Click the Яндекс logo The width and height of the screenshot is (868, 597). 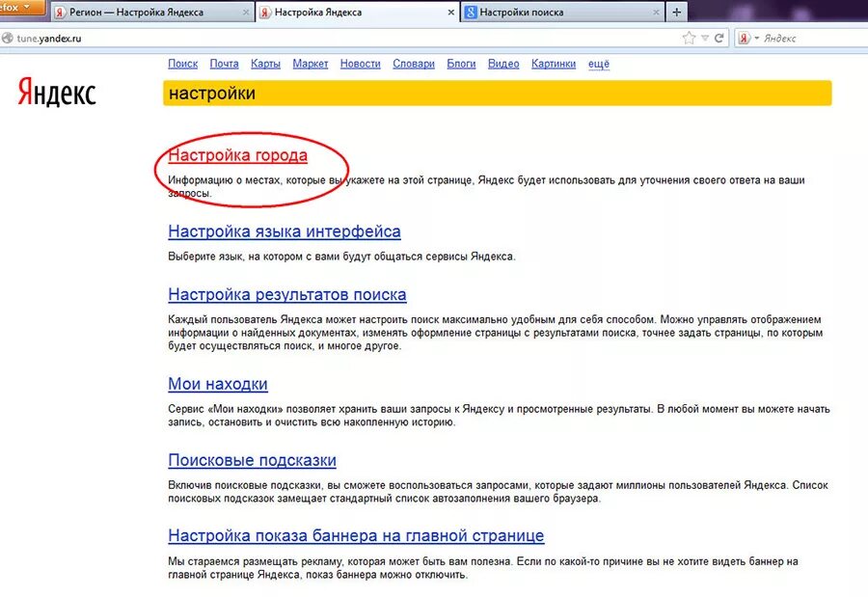57,92
